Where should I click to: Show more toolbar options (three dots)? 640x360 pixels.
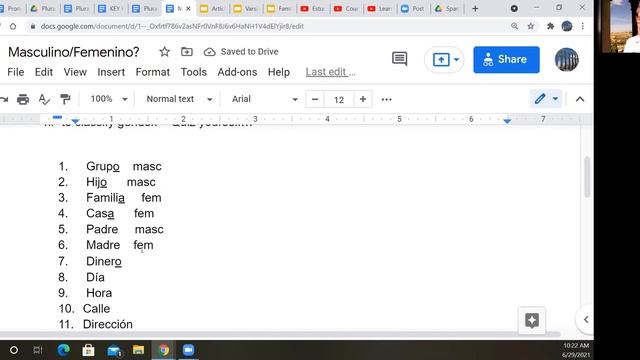[387, 99]
